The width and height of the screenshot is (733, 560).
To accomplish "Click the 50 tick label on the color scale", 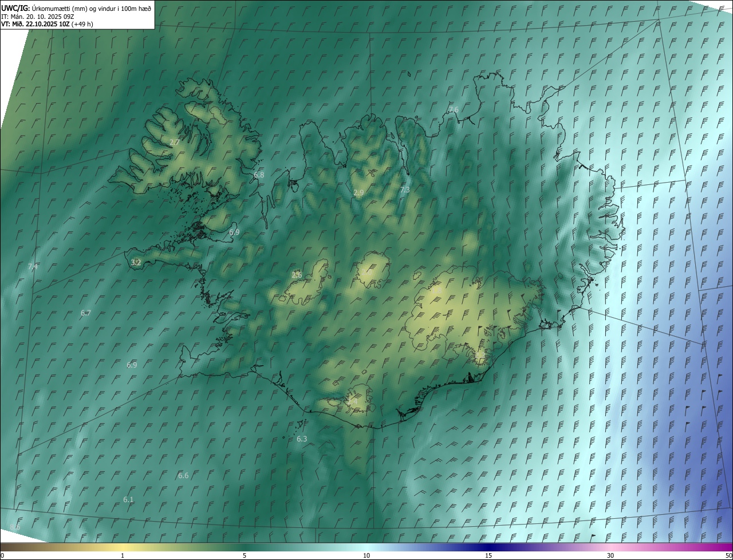I will 728,555.
